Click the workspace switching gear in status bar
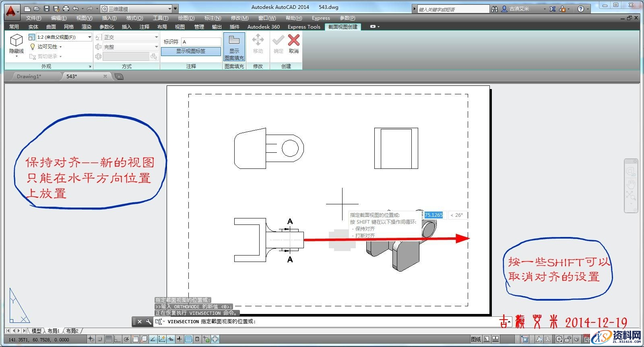Viewport: 644px width, 347px height. [x=559, y=339]
